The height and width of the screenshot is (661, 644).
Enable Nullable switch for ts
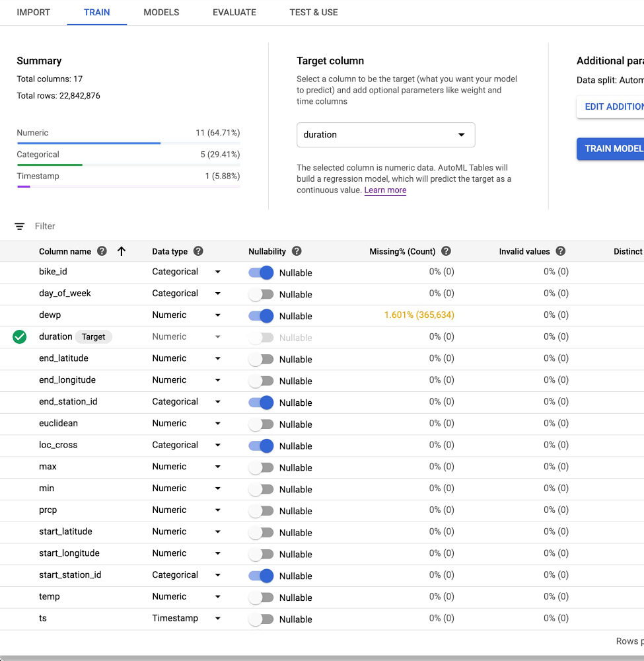click(x=261, y=619)
